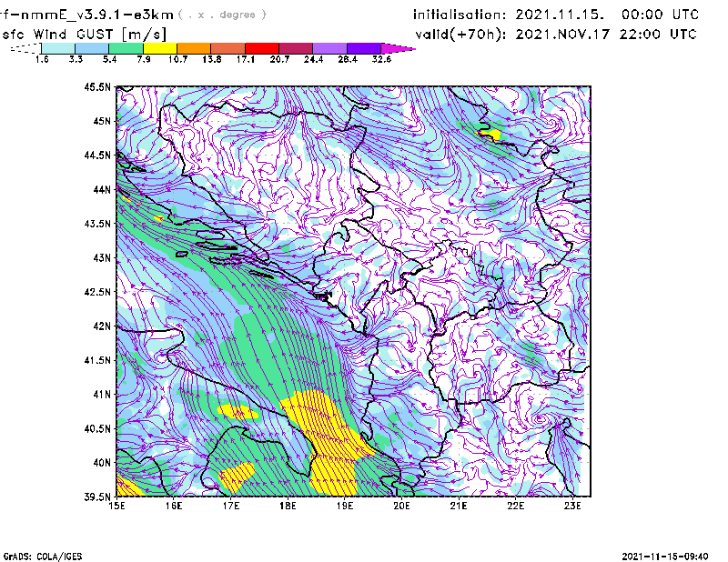Click the legend value 24.4
The height and width of the screenshot is (562, 728).
(313, 59)
